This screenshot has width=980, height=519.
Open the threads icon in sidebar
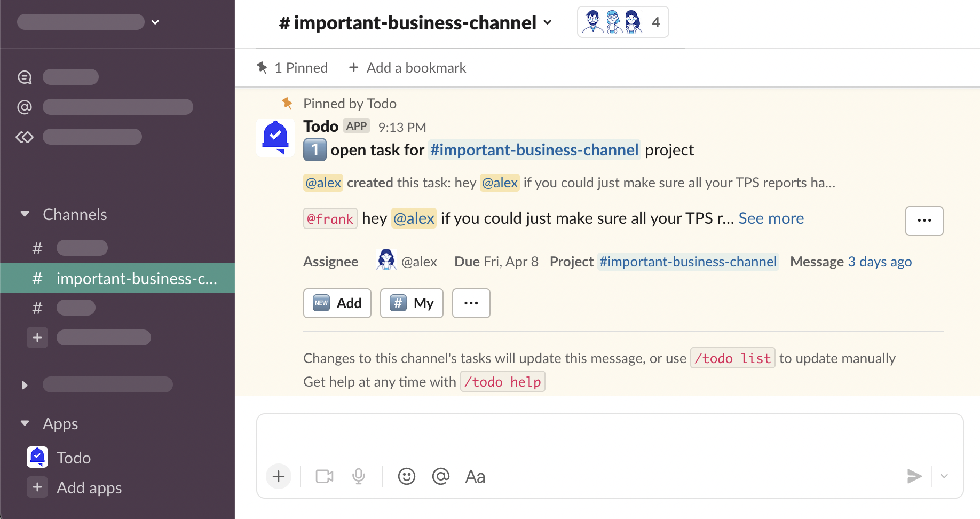(x=25, y=77)
